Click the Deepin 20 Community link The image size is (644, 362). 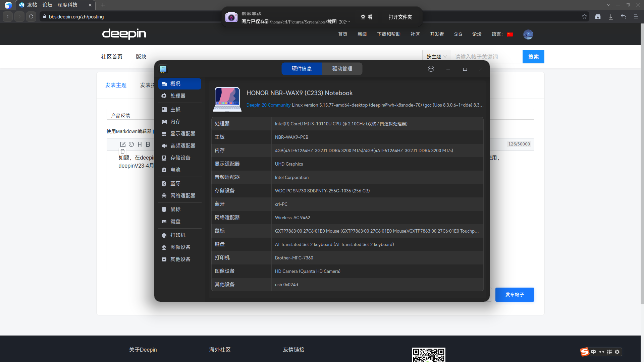tap(268, 105)
